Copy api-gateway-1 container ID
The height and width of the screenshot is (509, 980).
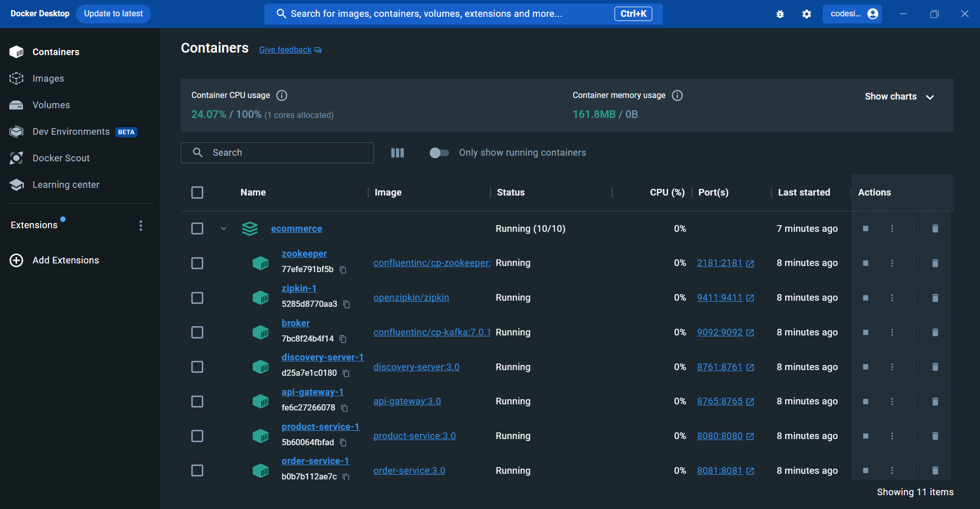345,408
